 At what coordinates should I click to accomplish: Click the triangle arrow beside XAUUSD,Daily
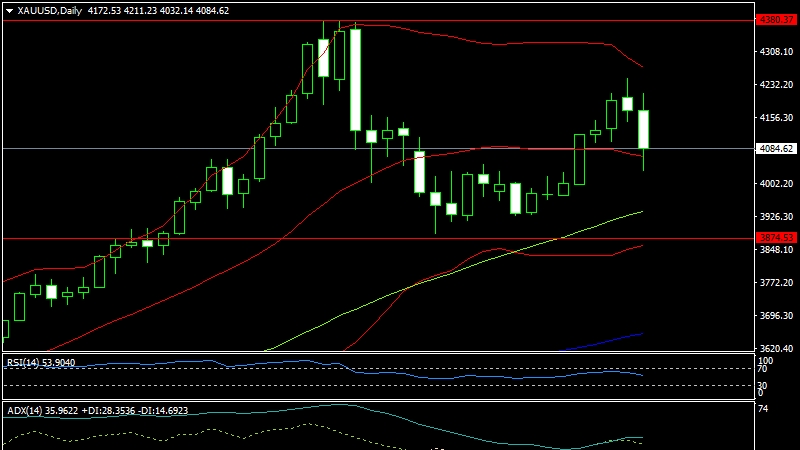tap(9, 10)
